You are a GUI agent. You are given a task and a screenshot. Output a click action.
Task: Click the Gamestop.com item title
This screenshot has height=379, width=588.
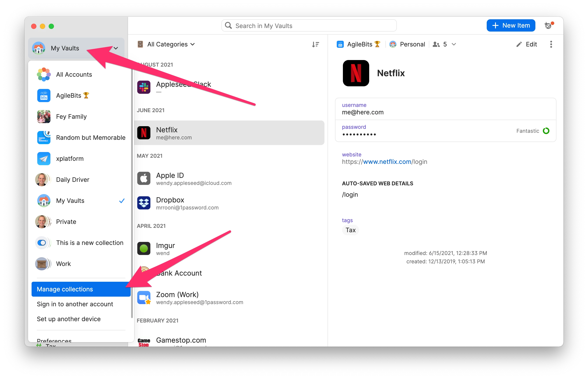[181, 340]
